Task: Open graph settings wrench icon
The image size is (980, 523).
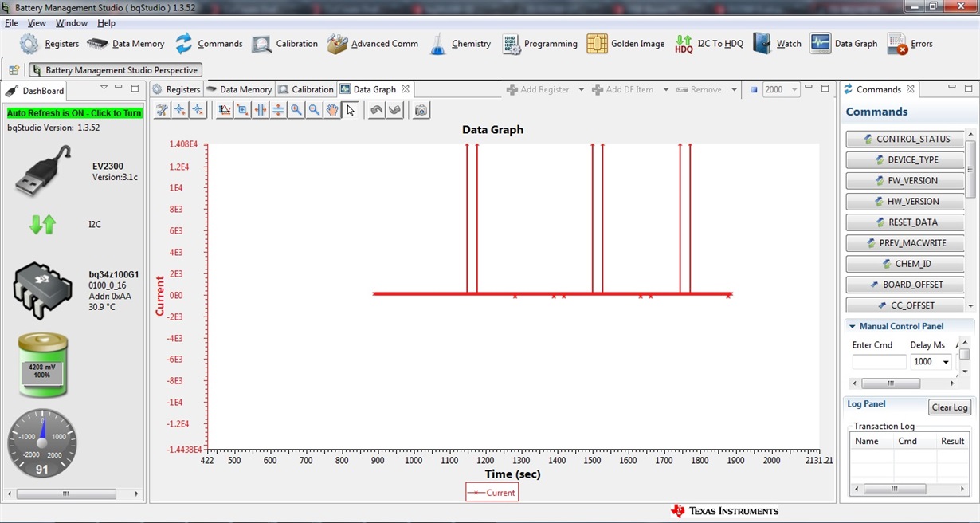Action: pos(162,110)
